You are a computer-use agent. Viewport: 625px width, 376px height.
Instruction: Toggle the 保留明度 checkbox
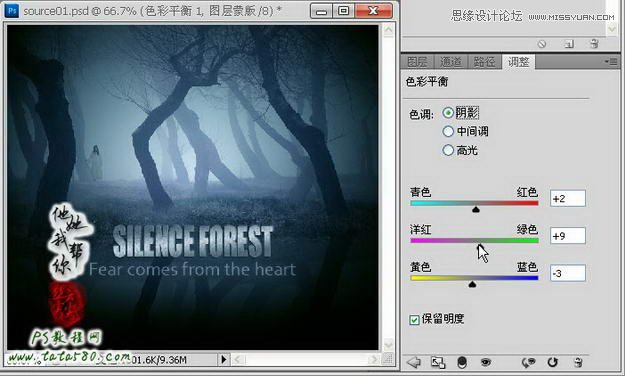tap(414, 319)
